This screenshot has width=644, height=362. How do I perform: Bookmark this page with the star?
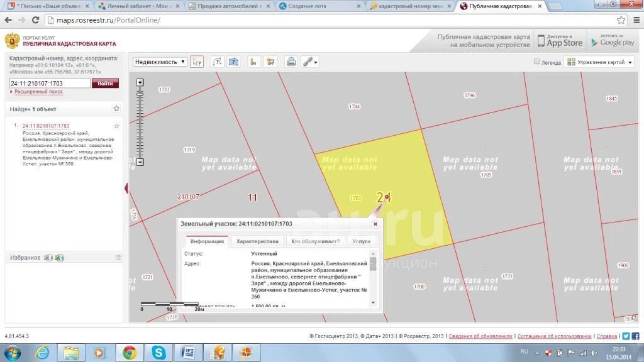tap(621, 20)
